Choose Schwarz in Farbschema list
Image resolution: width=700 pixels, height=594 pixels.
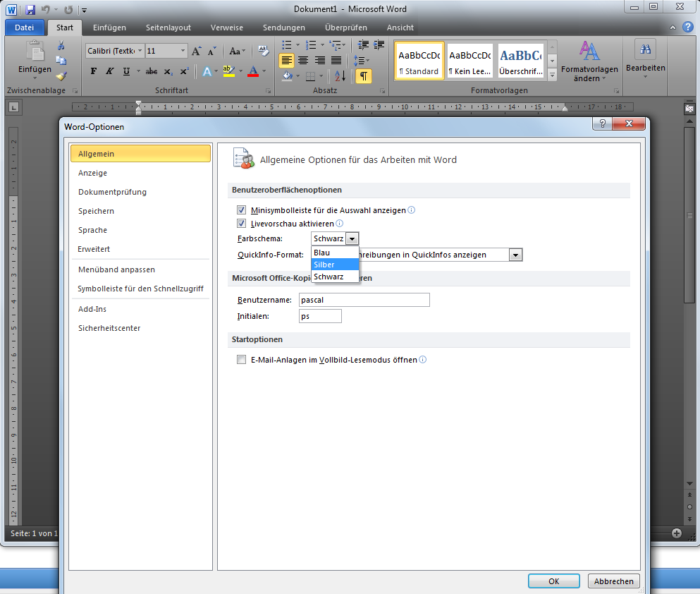(x=335, y=277)
